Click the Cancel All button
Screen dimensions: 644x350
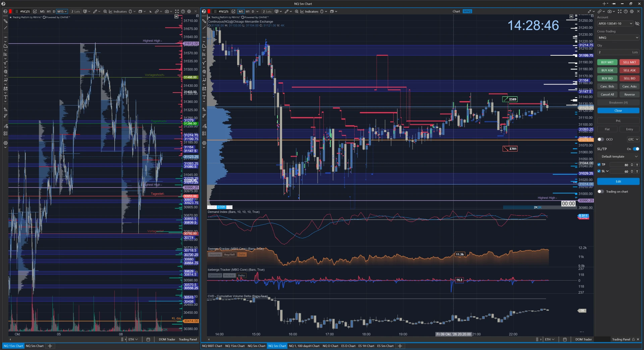pyautogui.click(x=607, y=95)
